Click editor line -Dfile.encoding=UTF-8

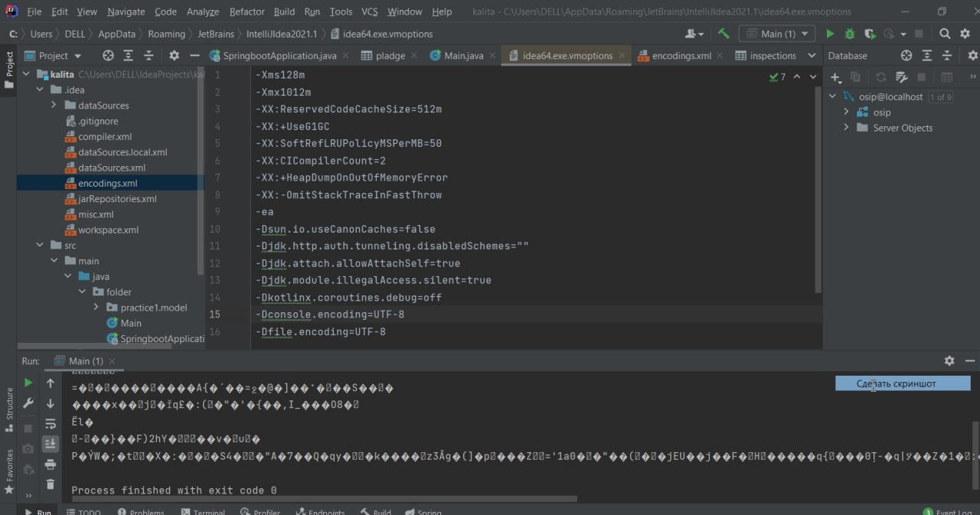tap(320, 332)
